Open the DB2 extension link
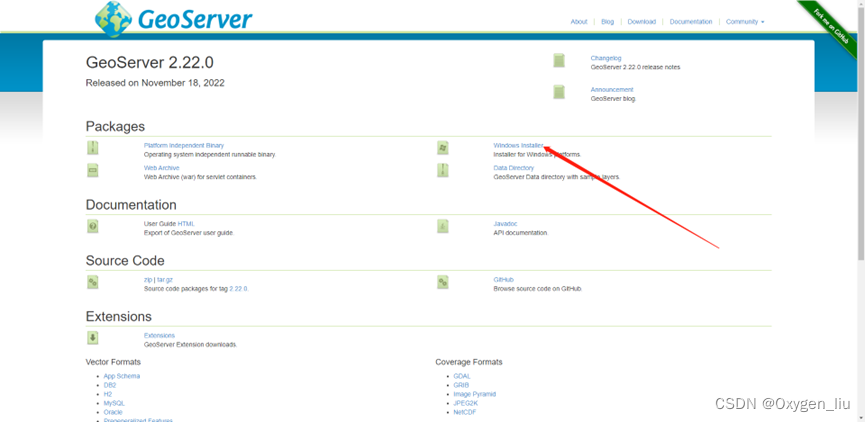This screenshot has width=865, height=422. tap(110, 385)
